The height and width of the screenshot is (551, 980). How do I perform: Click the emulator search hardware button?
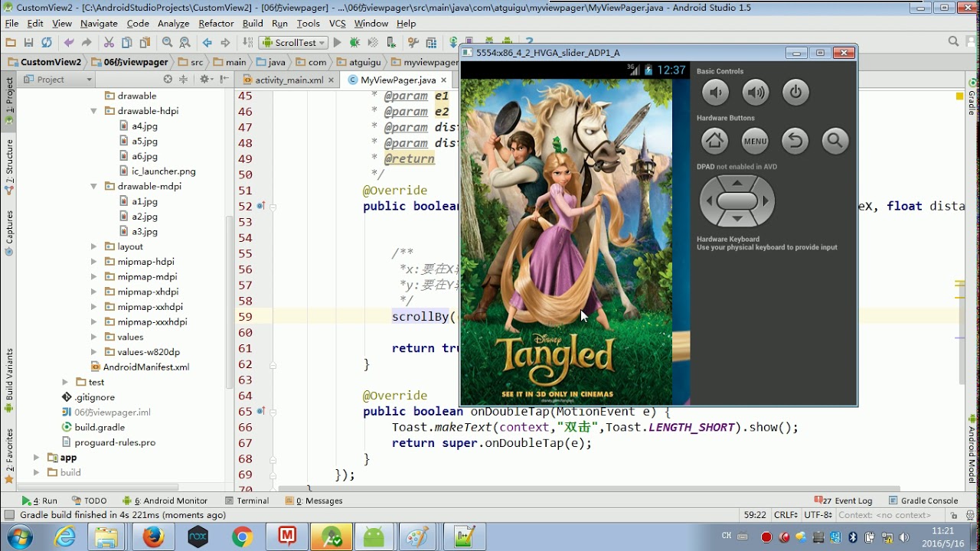pyautogui.click(x=835, y=141)
